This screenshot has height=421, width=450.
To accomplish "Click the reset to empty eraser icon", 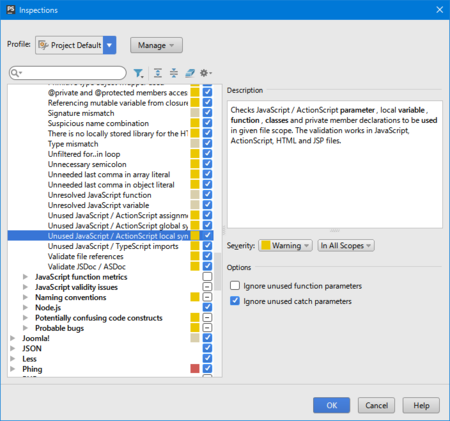I will click(190, 73).
